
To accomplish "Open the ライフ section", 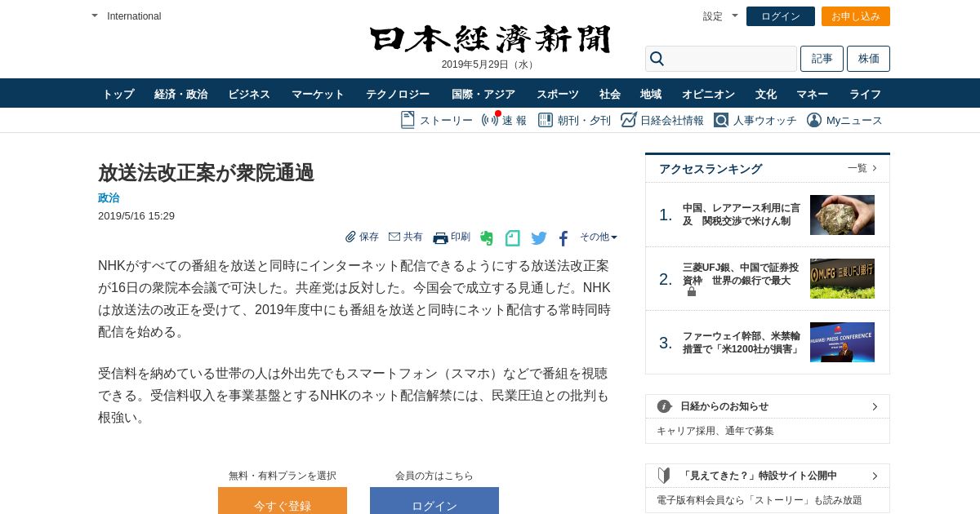I will coord(866,94).
